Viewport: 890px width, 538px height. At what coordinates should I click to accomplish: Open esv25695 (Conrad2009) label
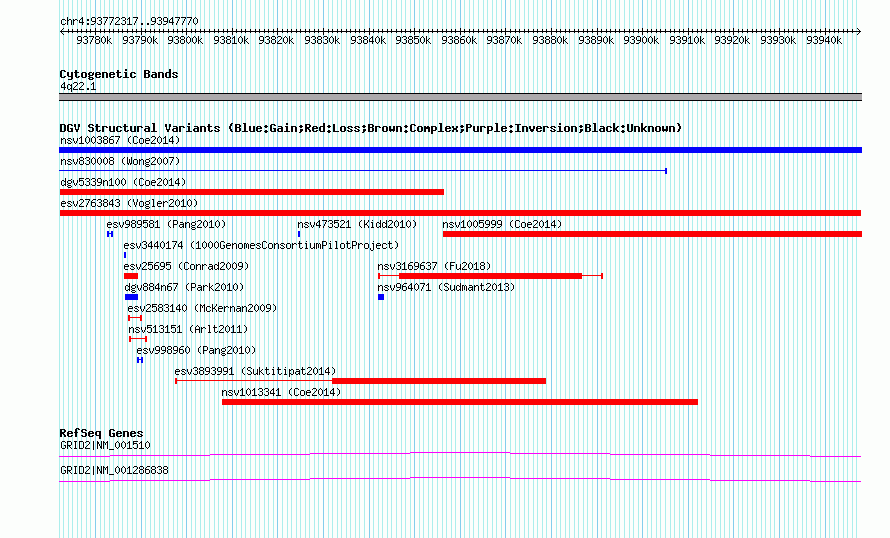pyautogui.click(x=186, y=266)
